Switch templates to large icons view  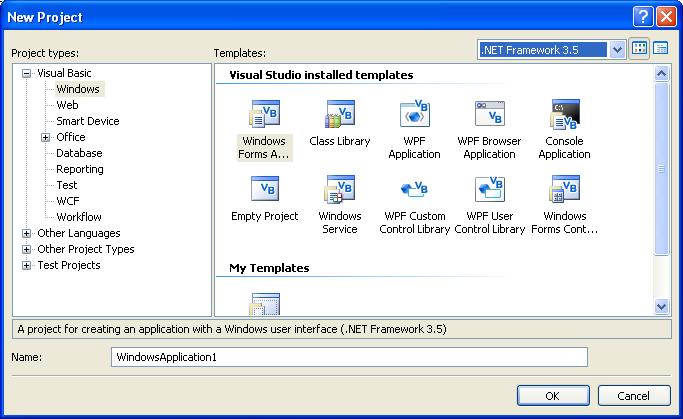coord(639,48)
